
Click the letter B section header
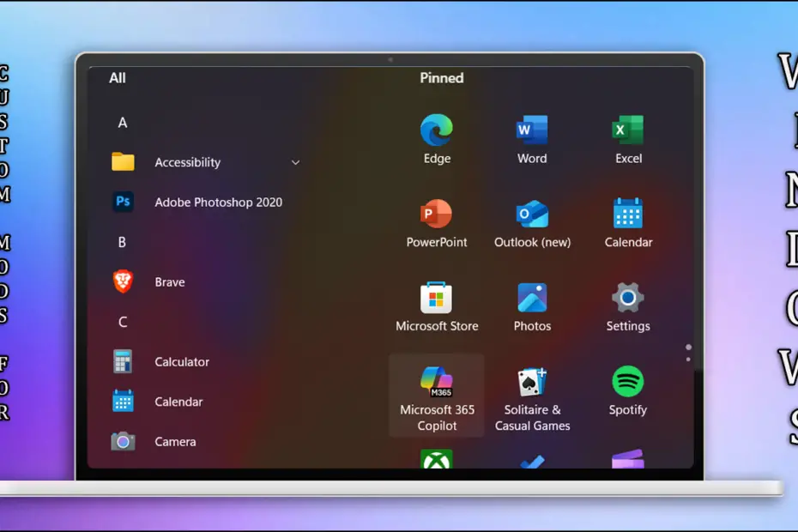coord(122,242)
